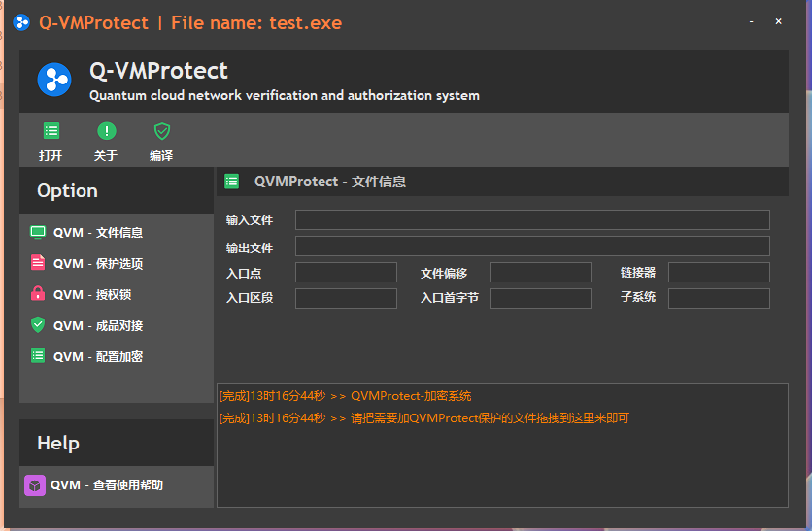Open QVM - 查看使用帮助 help link
This screenshot has height=531, width=812.
coord(107,485)
